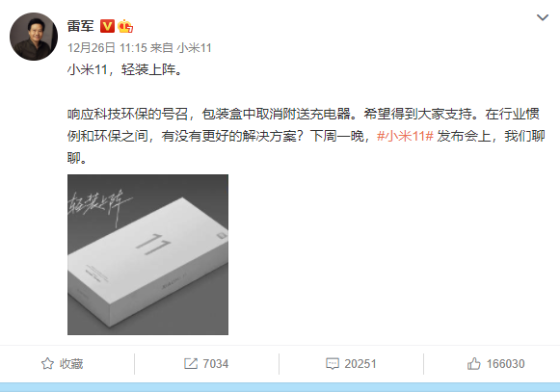The height and width of the screenshot is (392, 560).
Task: Open the 20251 comments
Action: (x=360, y=363)
